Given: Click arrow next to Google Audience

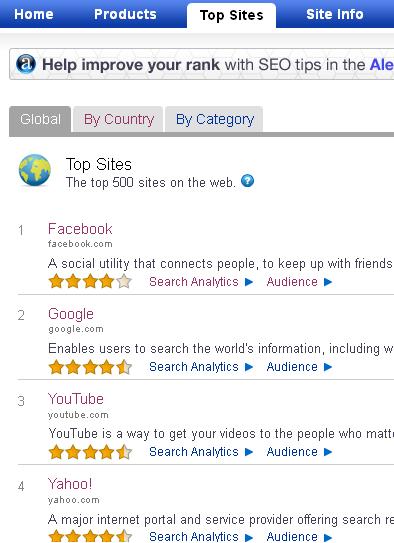Looking at the screenshot, I should 328,367.
